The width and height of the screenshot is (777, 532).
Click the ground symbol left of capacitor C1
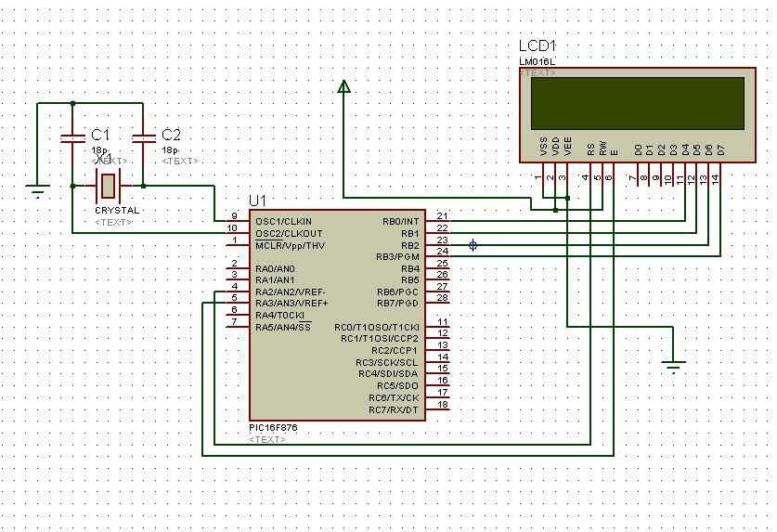tap(38, 191)
